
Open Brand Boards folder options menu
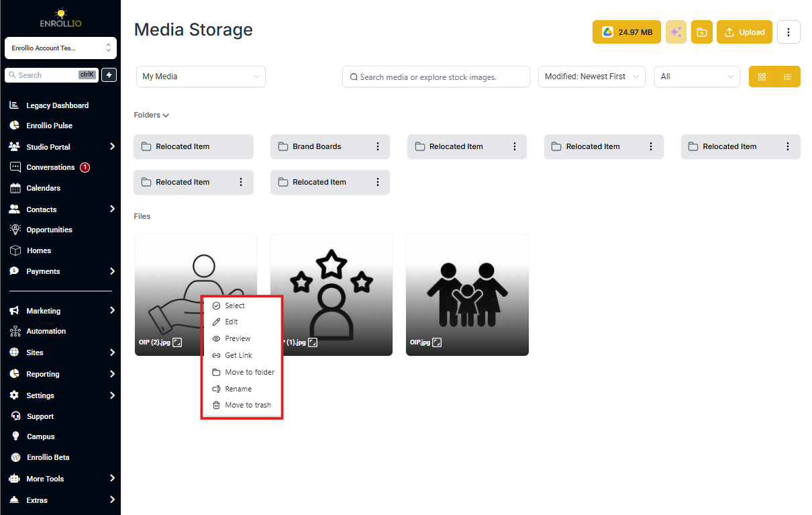pyautogui.click(x=378, y=146)
